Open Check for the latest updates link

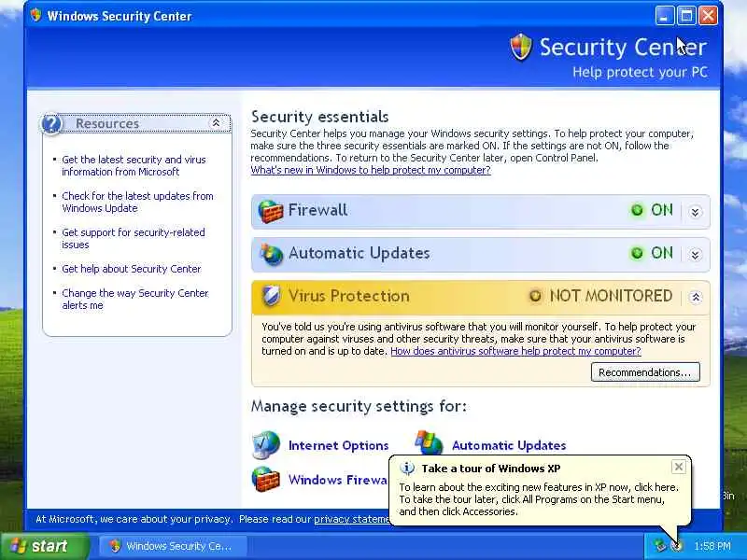coord(137,202)
